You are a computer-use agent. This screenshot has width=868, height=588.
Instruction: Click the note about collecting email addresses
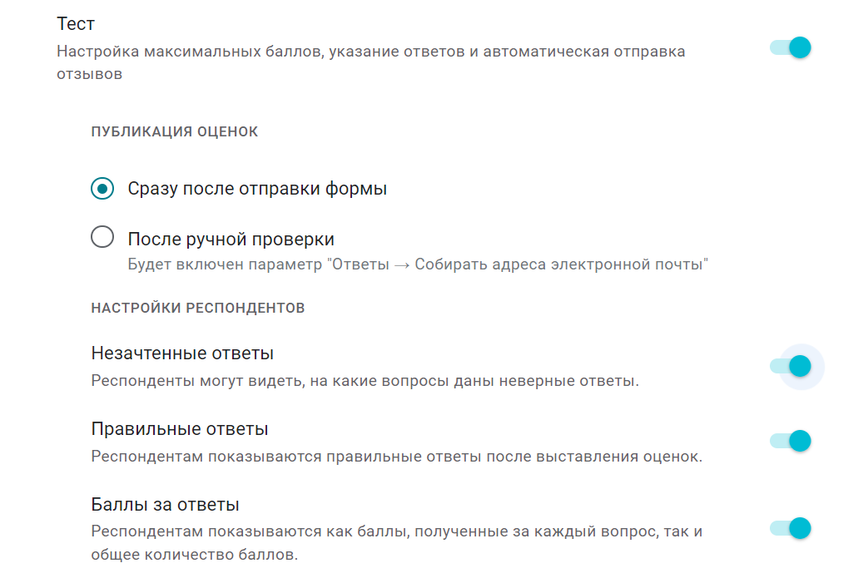pos(416,263)
